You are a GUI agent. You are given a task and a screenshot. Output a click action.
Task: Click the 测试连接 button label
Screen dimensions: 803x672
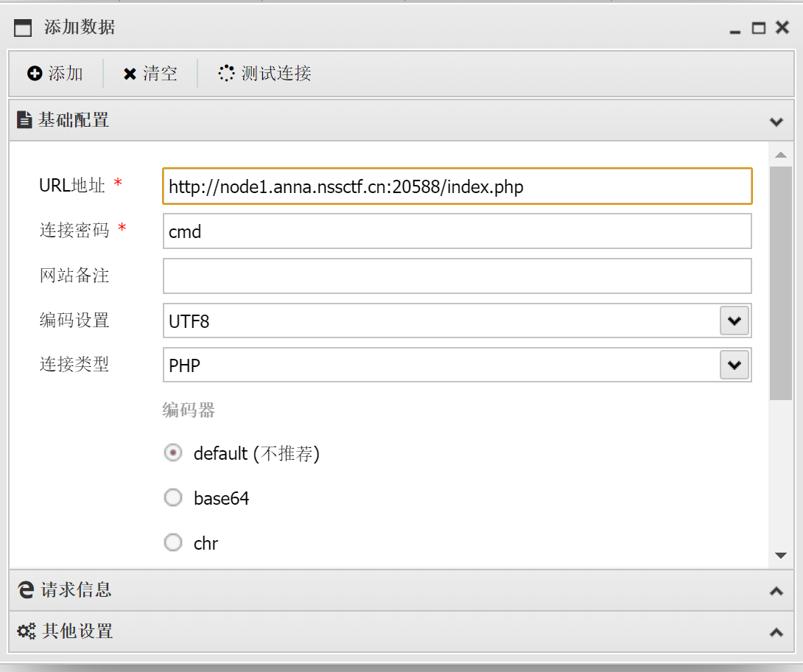point(276,73)
